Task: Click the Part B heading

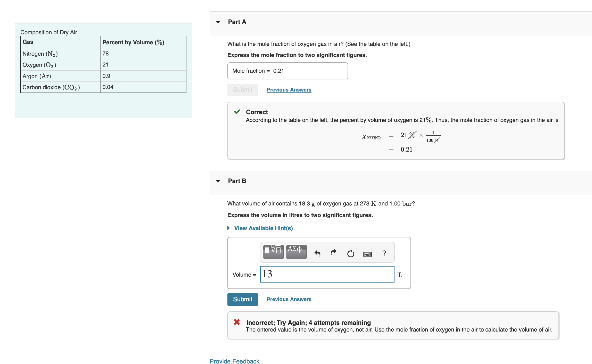Action: coord(237,181)
